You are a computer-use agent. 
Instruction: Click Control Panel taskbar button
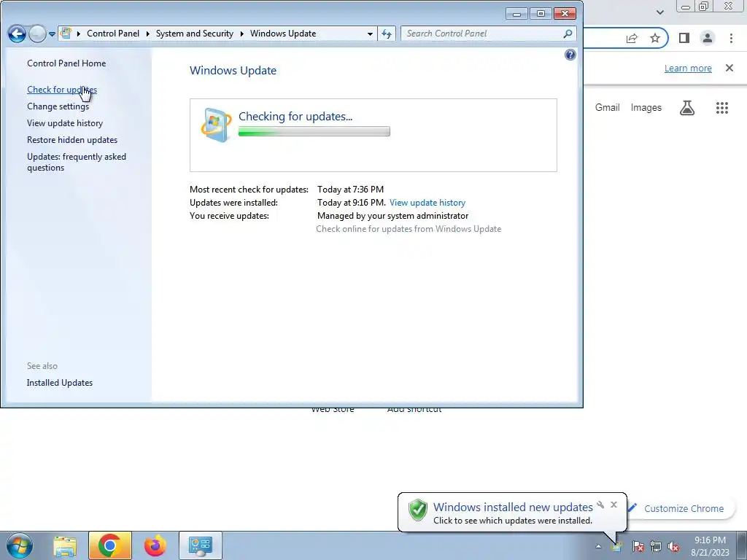tap(200, 545)
